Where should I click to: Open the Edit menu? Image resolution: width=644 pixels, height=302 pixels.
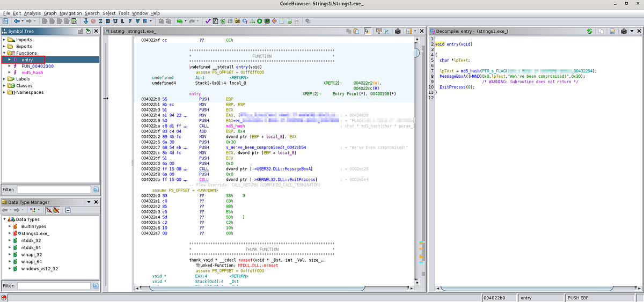click(17, 13)
